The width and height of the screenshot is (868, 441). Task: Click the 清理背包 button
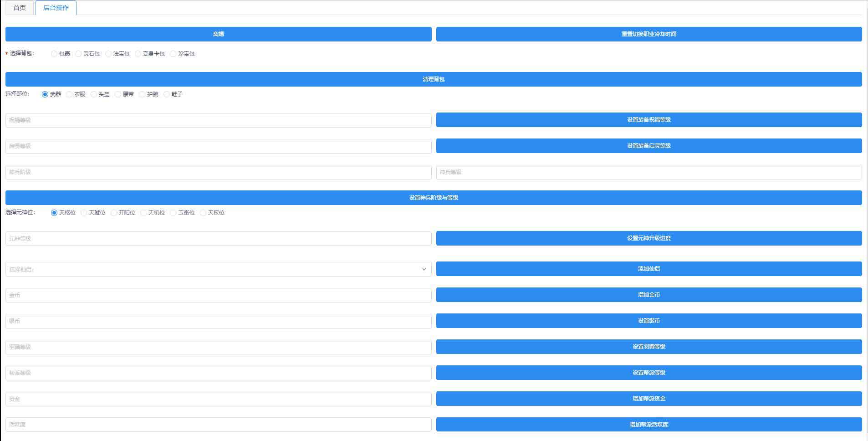tap(434, 79)
